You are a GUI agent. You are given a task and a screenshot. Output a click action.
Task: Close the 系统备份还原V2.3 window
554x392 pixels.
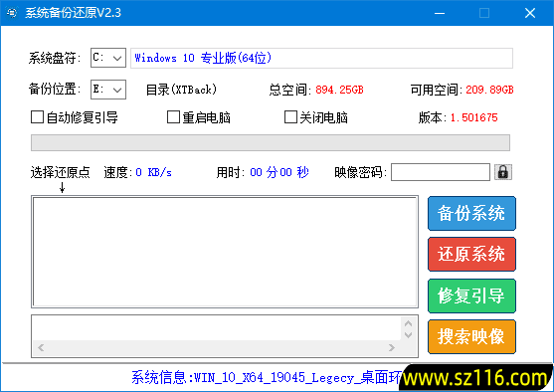click(x=530, y=13)
